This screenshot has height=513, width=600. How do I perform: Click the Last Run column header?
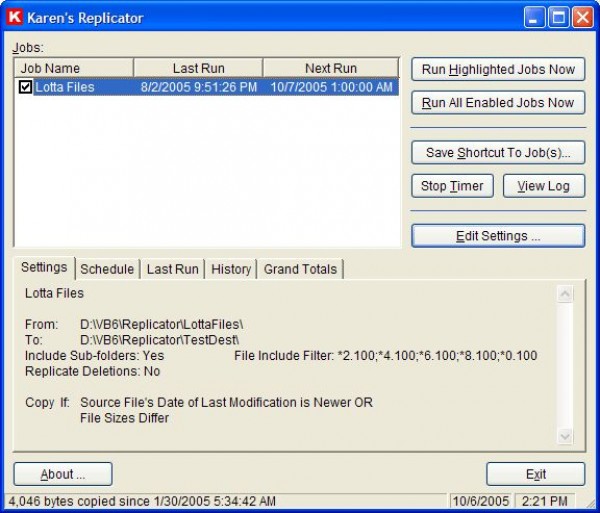point(198,68)
